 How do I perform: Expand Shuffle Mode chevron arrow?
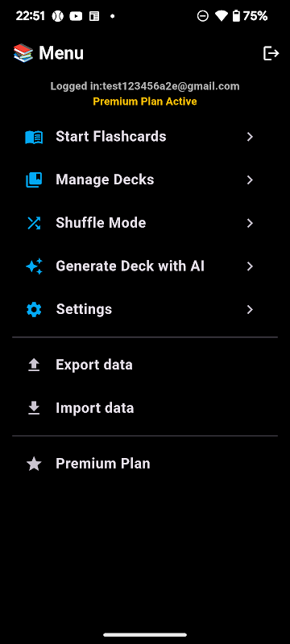(250, 223)
